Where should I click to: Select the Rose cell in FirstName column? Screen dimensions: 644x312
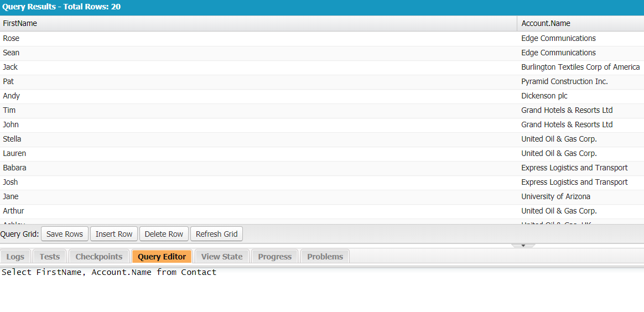click(259, 39)
